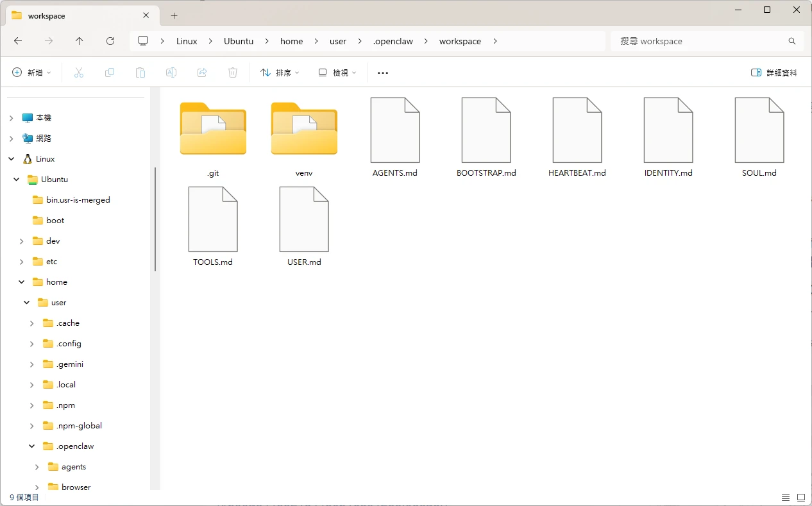Image resolution: width=812 pixels, height=506 pixels.
Task: Open the 排序 sort dropdown
Action: 280,73
